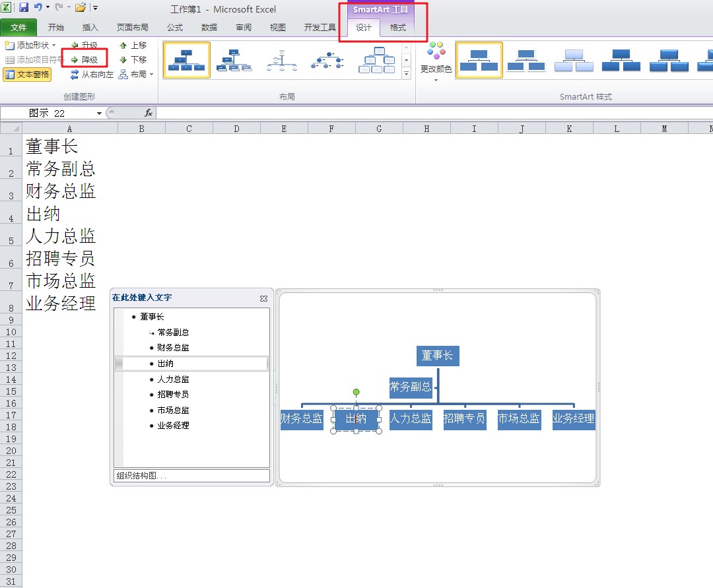713x588 pixels.
Task: Open the 文件 tab
Action: click(x=18, y=27)
